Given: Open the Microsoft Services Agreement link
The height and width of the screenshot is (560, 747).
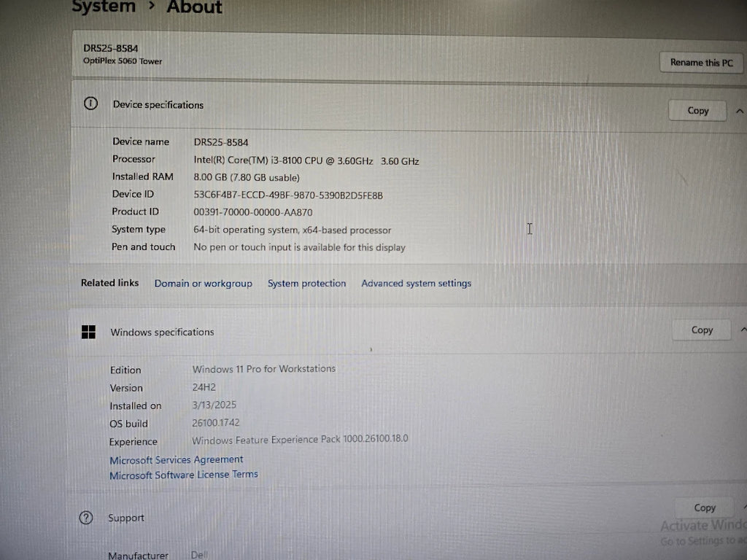Looking at the screenshot, I should click(176, 460).
